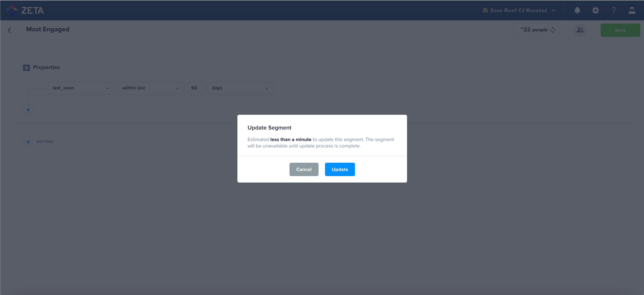Click the 60 value input field
Screen dimensions: 644x295
pyautogui.click(x=195, y=88)
